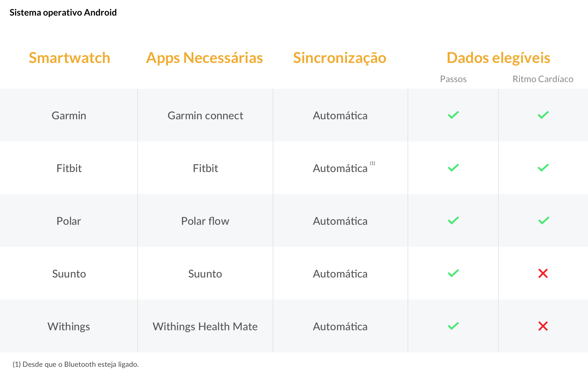588x380 pixels.
Task: Click the Polar flow app name
Action: coord(205,221)
